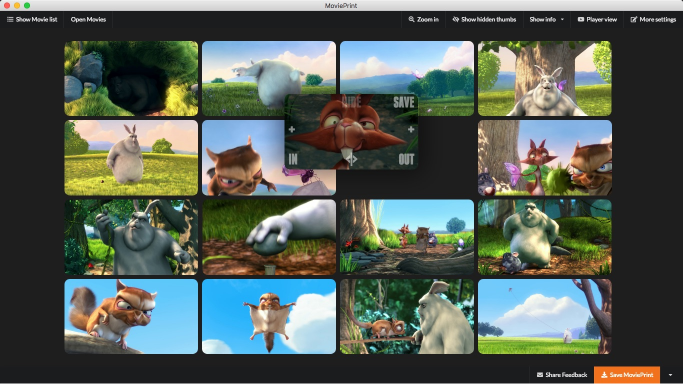This screenshot has height=384, width=684.
Task: Select the angry squirrel on branch thumbnail
Action: tap(131, 317)
